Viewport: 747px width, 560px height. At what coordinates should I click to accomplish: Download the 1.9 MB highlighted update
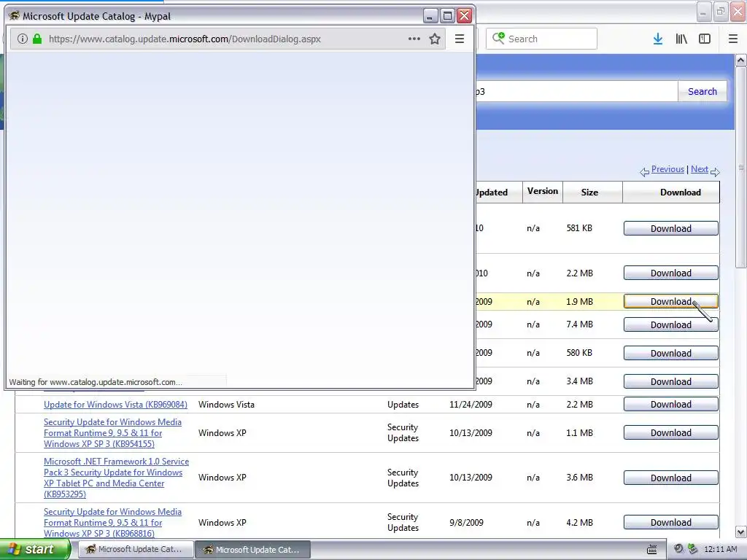coord(671,301)
